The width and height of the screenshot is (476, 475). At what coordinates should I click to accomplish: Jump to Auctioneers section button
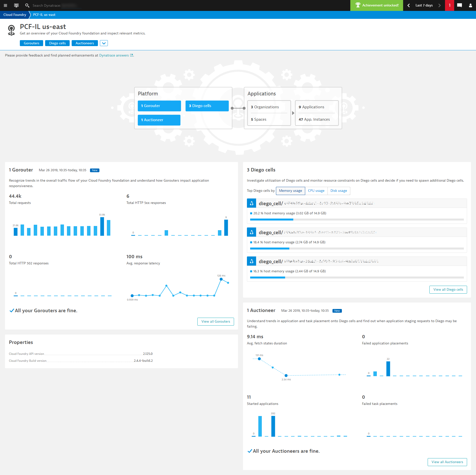[85, 43]
